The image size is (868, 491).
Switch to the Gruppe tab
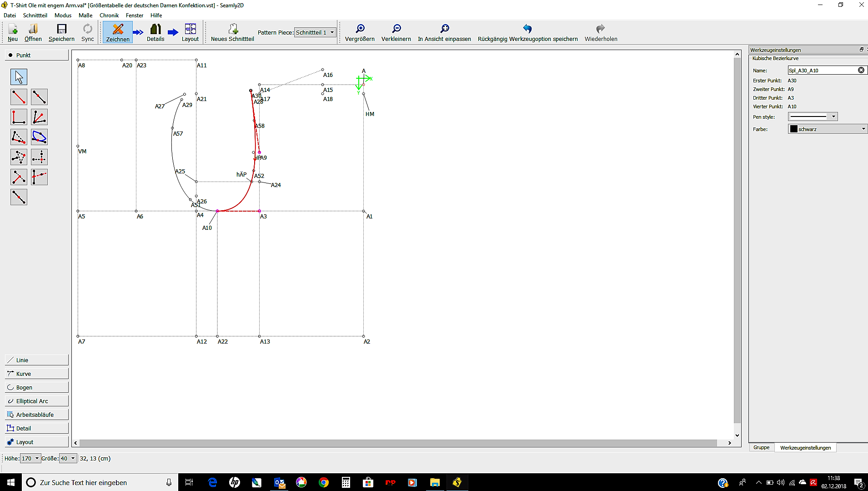pyautogui.click(x=761, y=447)
